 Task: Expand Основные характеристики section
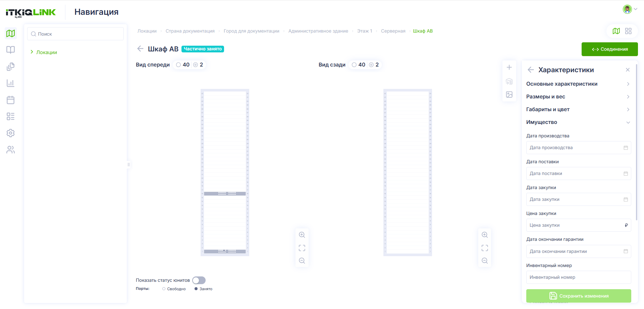[x=578, y=84]
